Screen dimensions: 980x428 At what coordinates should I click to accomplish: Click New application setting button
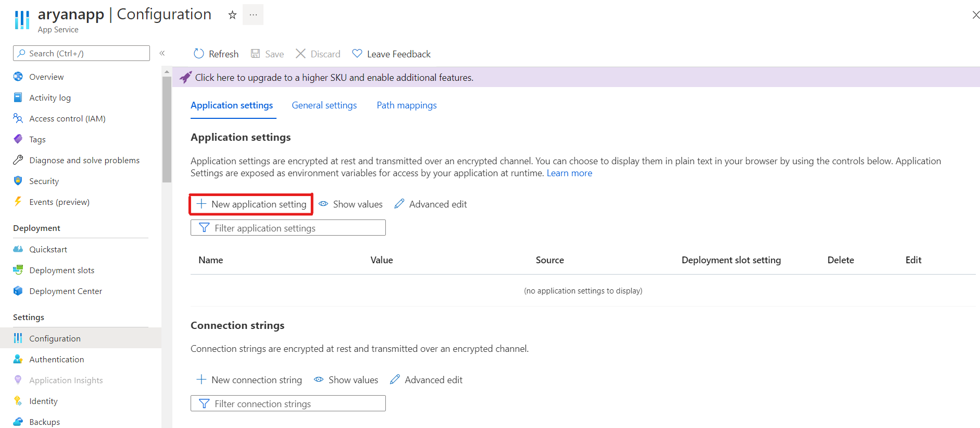[x=251, y=204]
